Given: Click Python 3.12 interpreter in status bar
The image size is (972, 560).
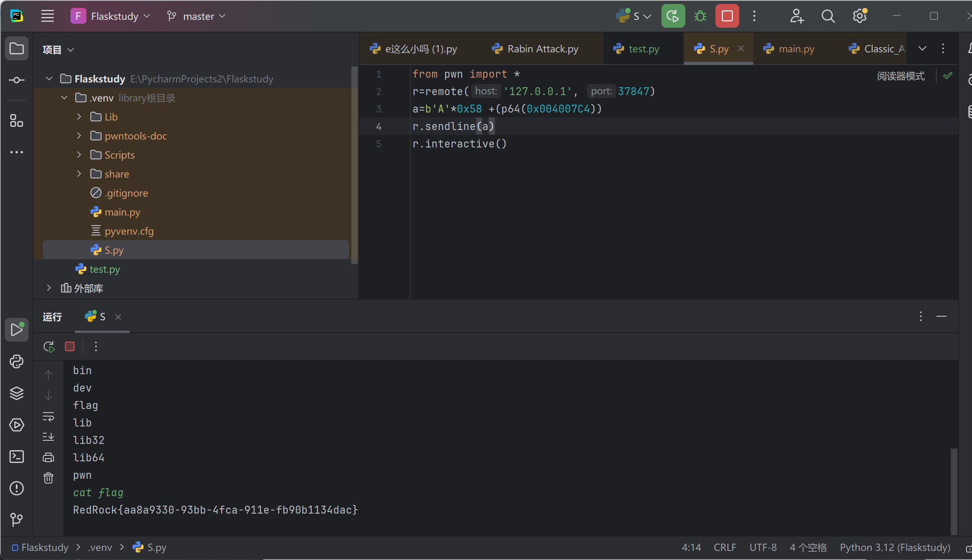Looking at the screenshot, I should (x=895, y=547).
